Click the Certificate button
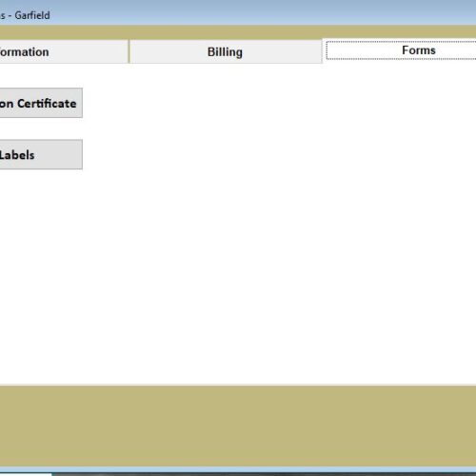This screenshot has height=476, width=476. point(41,103)
